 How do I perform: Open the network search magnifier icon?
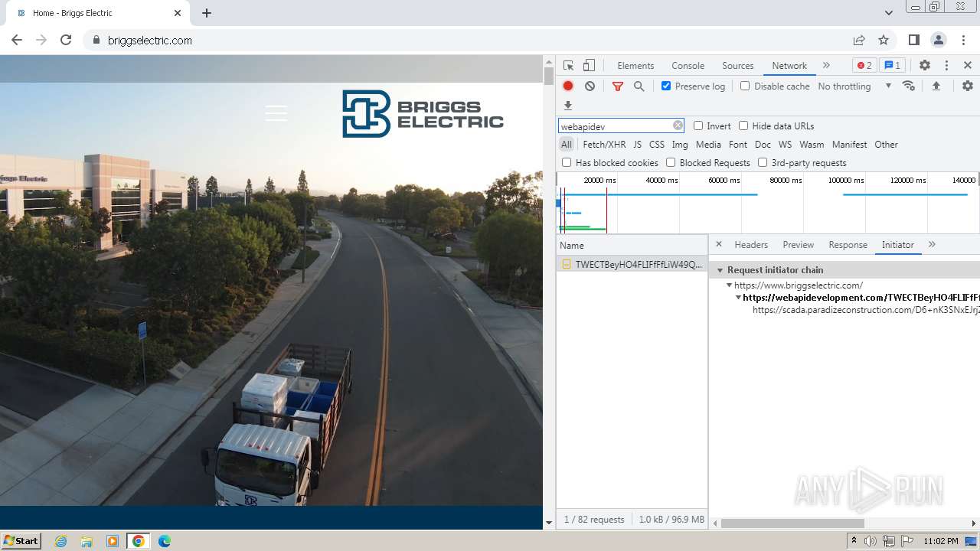[639, 86]
